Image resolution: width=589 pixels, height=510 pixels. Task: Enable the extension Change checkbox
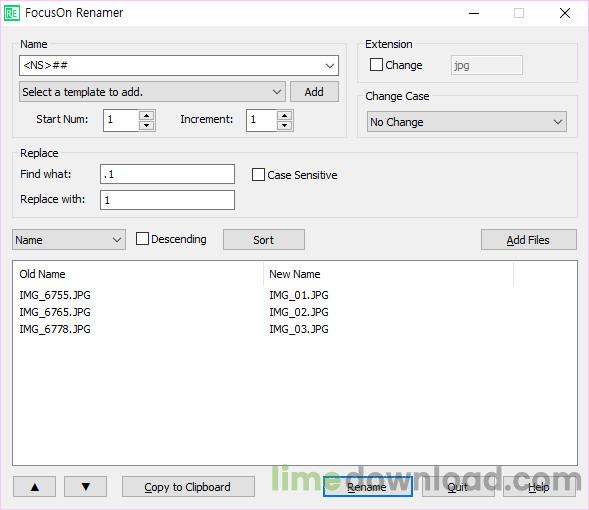pos(376,65)
